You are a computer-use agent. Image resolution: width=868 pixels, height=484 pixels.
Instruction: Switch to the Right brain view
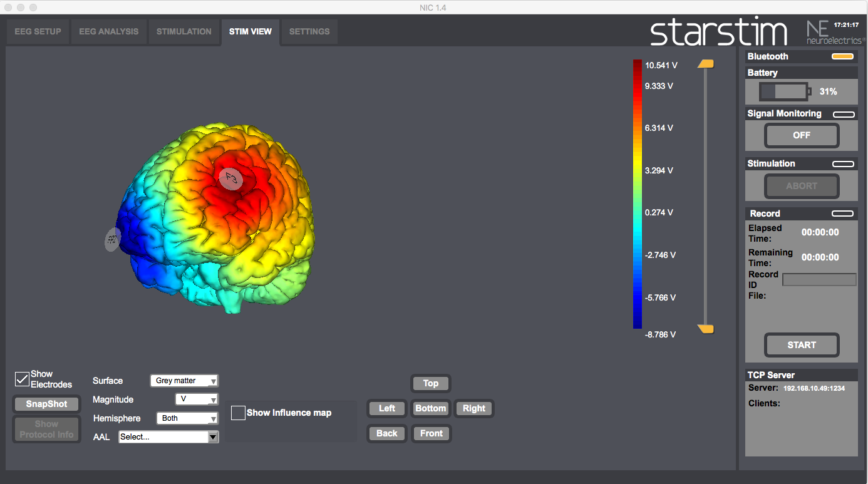tap(474, 408)
